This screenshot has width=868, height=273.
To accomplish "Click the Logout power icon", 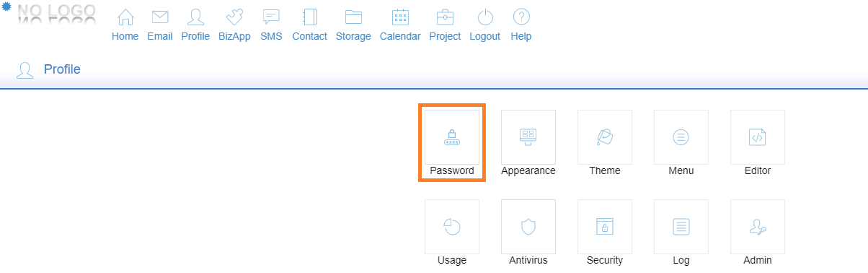I will pos(485,25).
